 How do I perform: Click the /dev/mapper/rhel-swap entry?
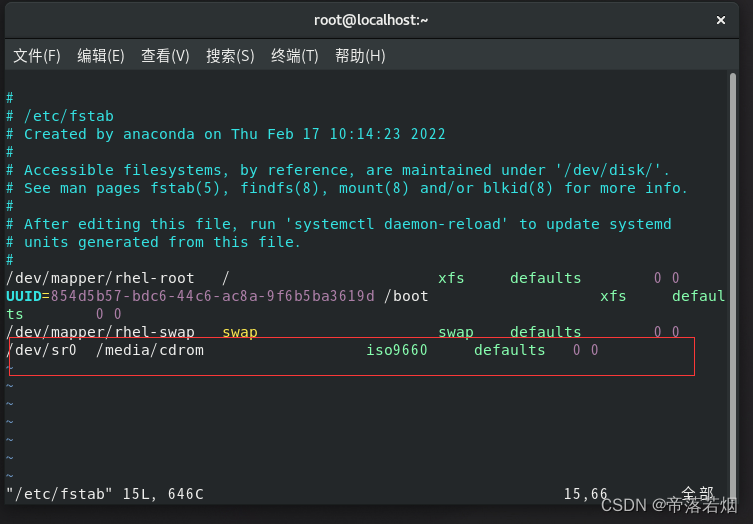pos(100,332)
